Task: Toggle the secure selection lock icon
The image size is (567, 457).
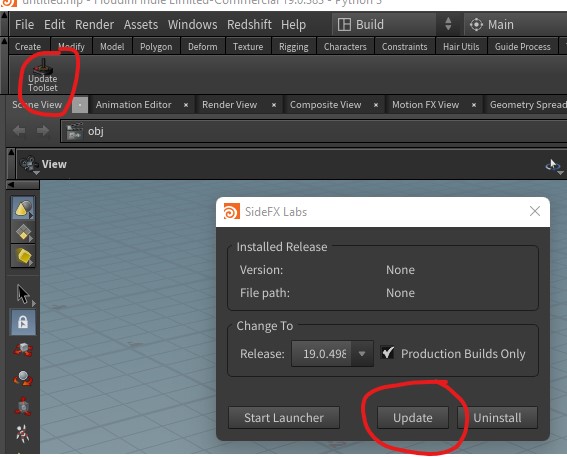Action: [x=23, y=321]
